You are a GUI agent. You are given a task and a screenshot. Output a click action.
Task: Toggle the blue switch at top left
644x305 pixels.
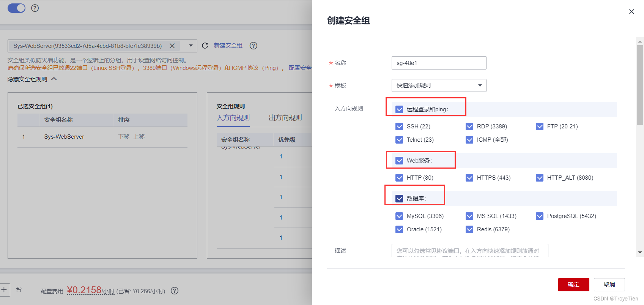[16, 8]
